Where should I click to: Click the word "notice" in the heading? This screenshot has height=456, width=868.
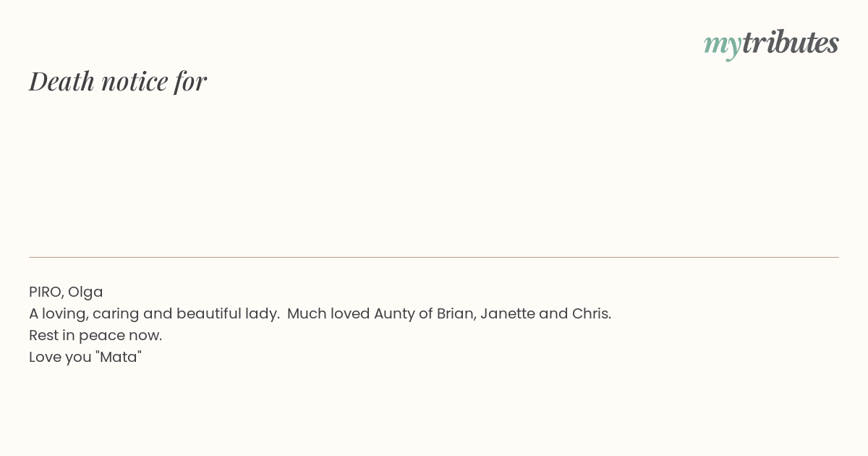135,83
